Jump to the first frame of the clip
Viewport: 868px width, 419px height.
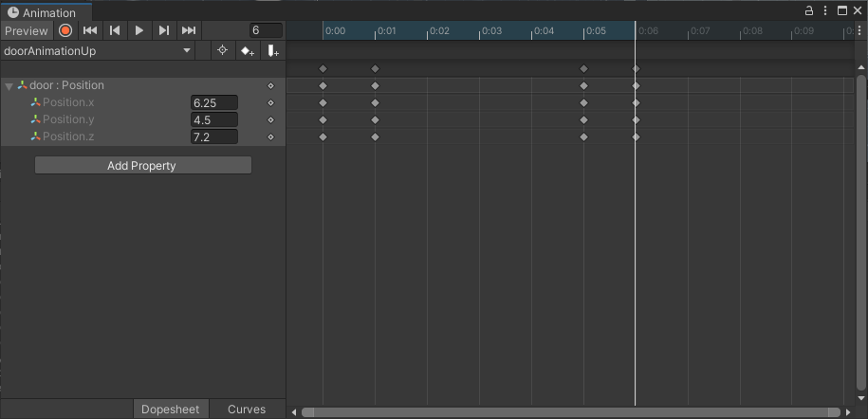click(90, 30)
